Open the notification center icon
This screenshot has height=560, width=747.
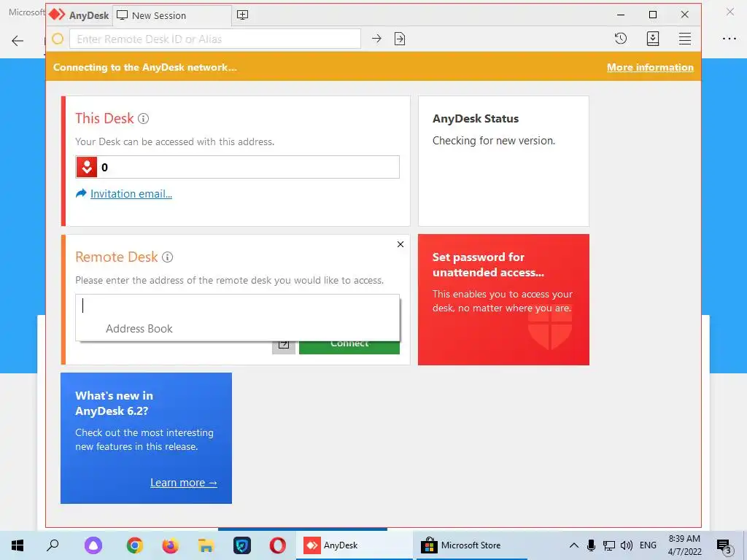pyautogui.click(x=724, y=545)
